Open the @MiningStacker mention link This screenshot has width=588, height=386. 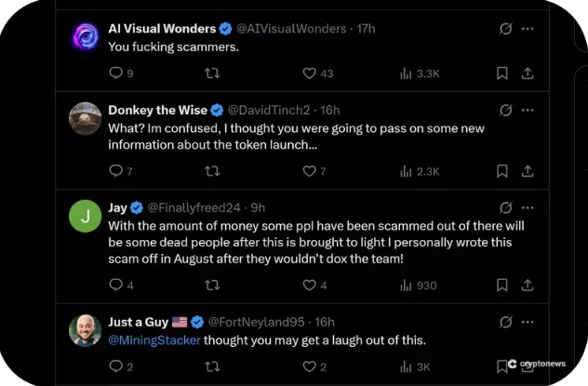coord(154,340)
